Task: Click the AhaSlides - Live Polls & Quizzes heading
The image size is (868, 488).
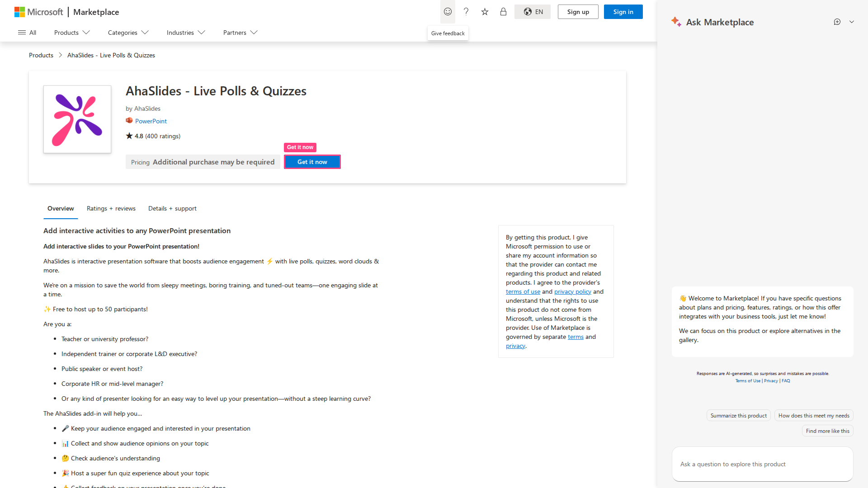Action: (x=216, y=91)
